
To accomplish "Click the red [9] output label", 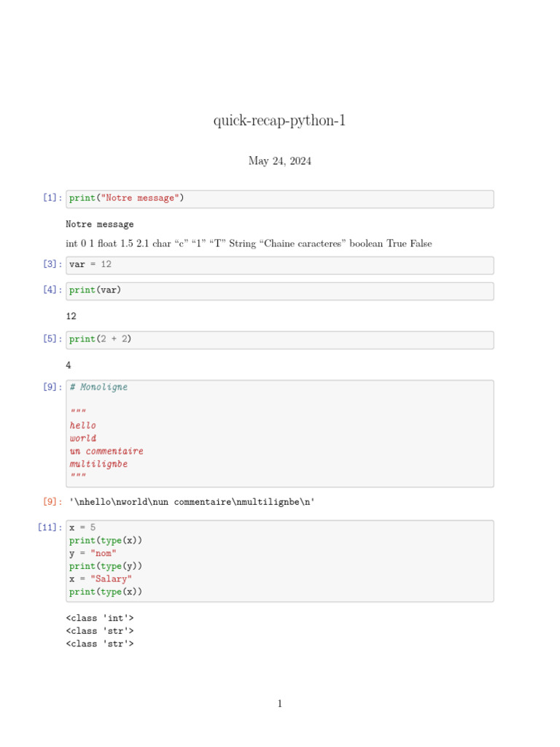I will pos(51,502).
